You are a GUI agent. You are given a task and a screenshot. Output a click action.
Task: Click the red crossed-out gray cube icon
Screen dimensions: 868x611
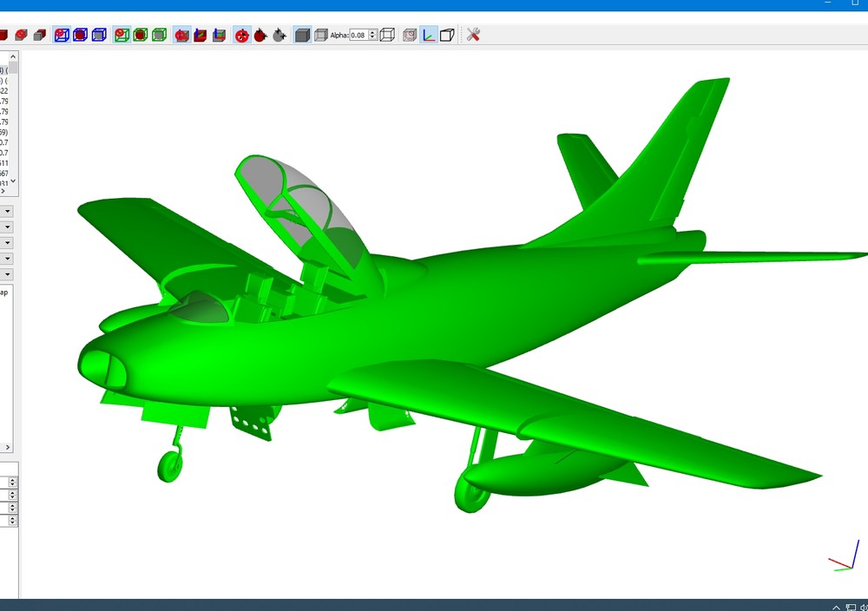[22, 35]
